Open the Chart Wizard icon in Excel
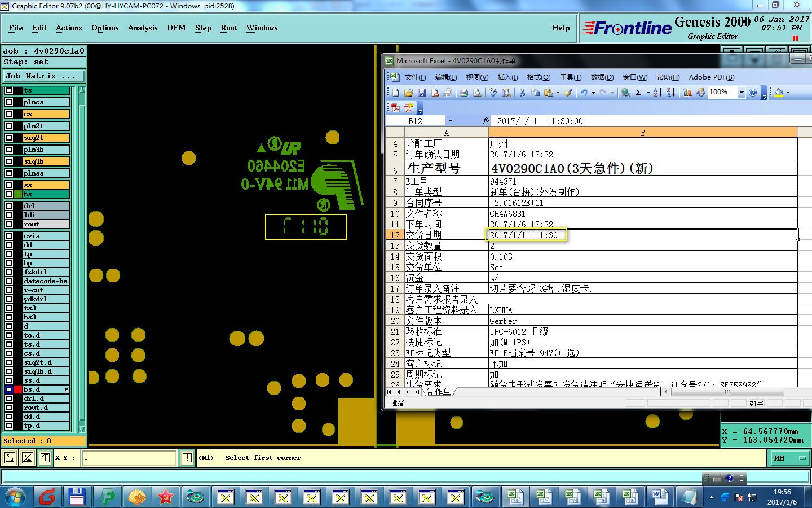812x508 pixels. coord(687,93)
